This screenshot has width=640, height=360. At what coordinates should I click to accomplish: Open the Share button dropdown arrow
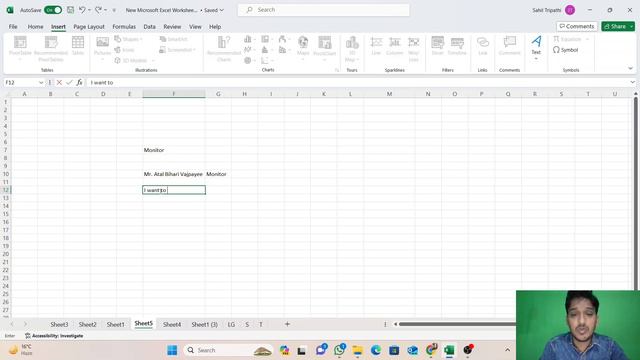click(631, 27)
